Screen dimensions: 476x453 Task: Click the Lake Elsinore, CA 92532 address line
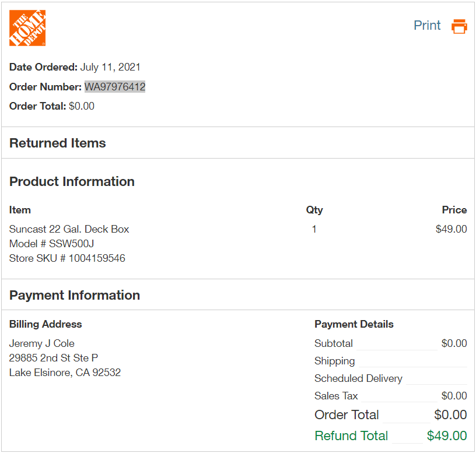click(65, 373)
